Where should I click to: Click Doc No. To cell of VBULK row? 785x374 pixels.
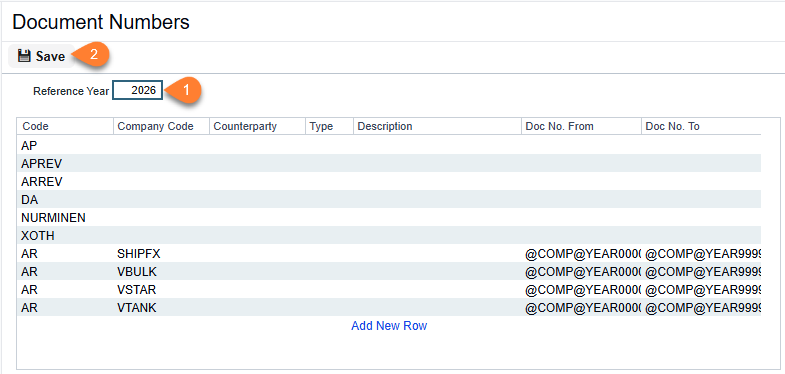click(701, 272)
